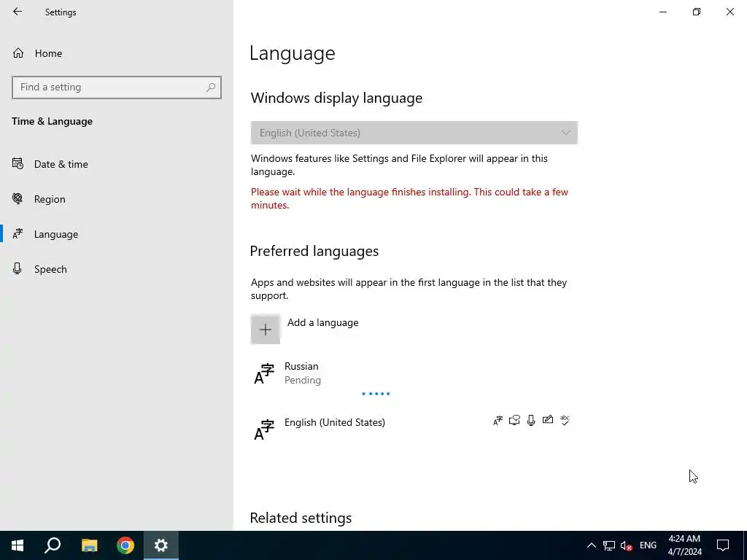The width and height of the screenshot is (747, 560).
Task: Click the Preferred languages heading
Action: click(x=314, y=251)
